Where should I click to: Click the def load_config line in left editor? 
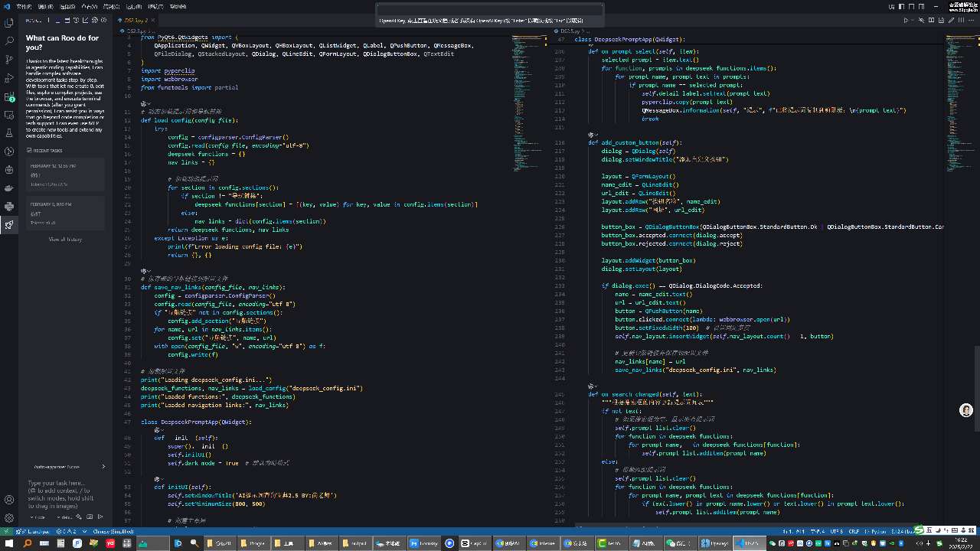pos(189,120)
